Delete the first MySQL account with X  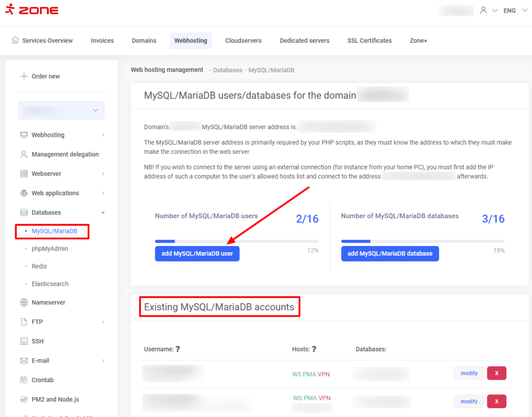(496, 373)
